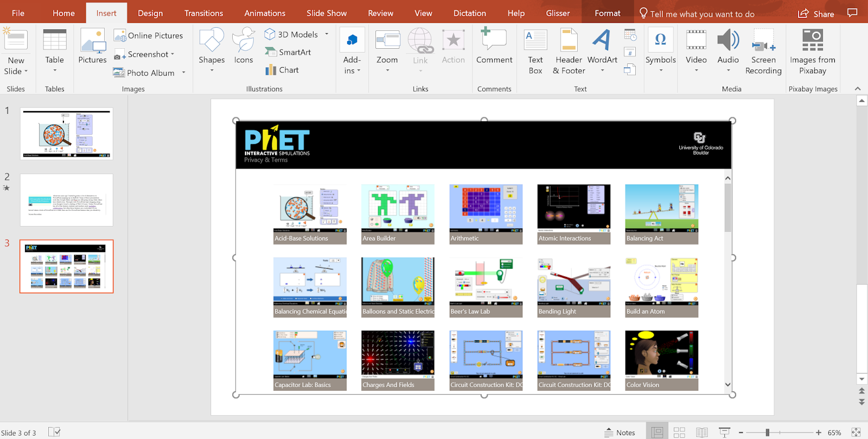Select slide 1 thumbnail
The width and height of the screenshot is (868, 439).
tap(67, 133)
